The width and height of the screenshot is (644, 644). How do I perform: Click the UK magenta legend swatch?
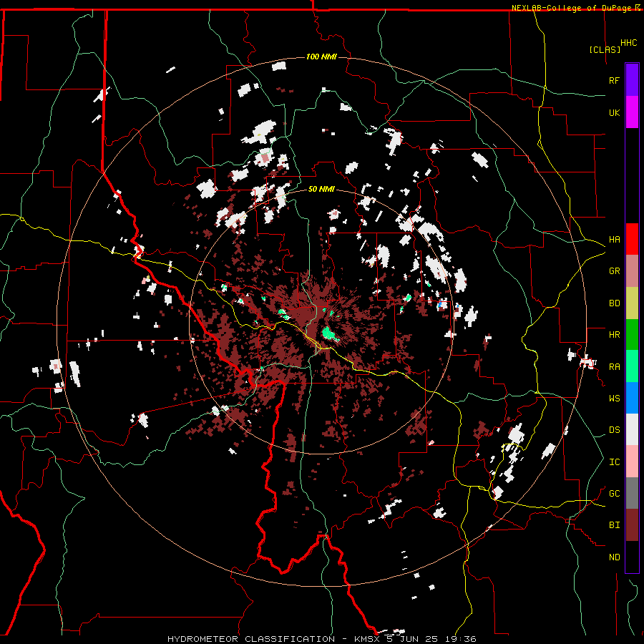(x=632, y=112)
